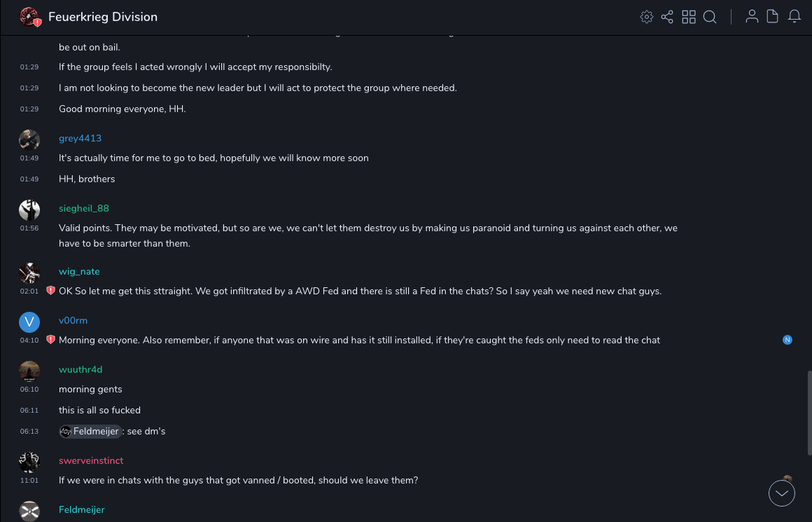
Task: Open the channel settings gear icon
Action: click(x=647, y=17)
